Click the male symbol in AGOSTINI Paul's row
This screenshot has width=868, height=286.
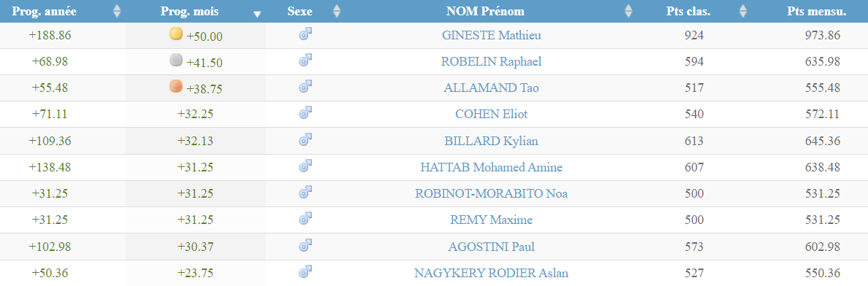305,246
